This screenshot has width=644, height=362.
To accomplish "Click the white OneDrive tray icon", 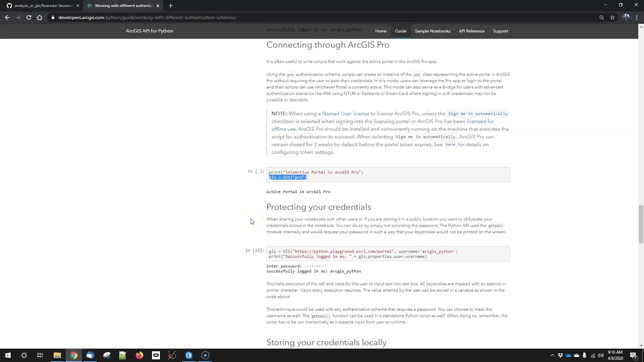I will pyautogui.click(x=577, y=355).
